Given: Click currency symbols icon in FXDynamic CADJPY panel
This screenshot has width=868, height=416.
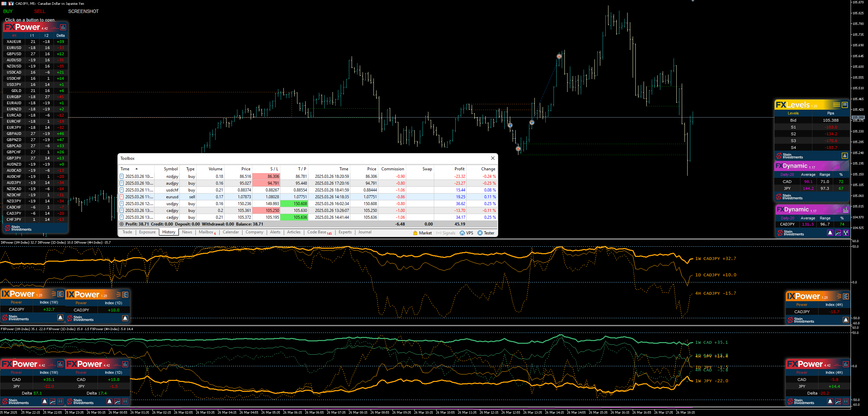Looking at the screenshot, I should point(846,233).
